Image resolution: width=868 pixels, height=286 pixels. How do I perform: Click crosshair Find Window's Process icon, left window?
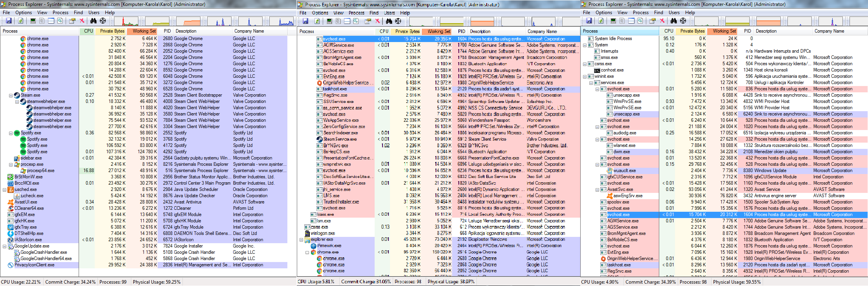103,21
